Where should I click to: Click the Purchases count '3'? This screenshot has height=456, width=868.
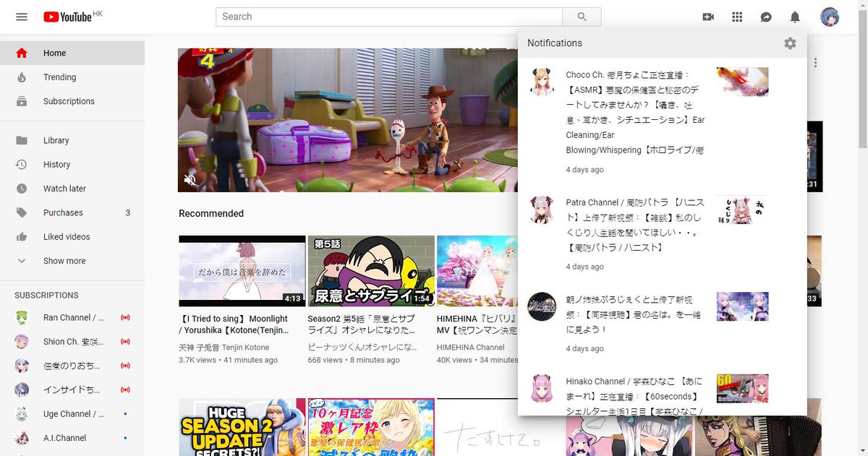tap(128, 212)
